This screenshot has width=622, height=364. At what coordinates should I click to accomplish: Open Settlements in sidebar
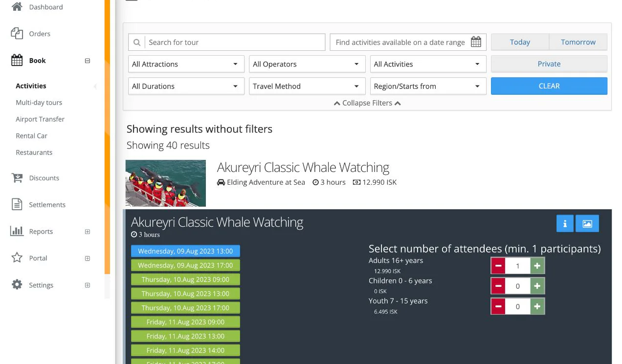point(47,205)
